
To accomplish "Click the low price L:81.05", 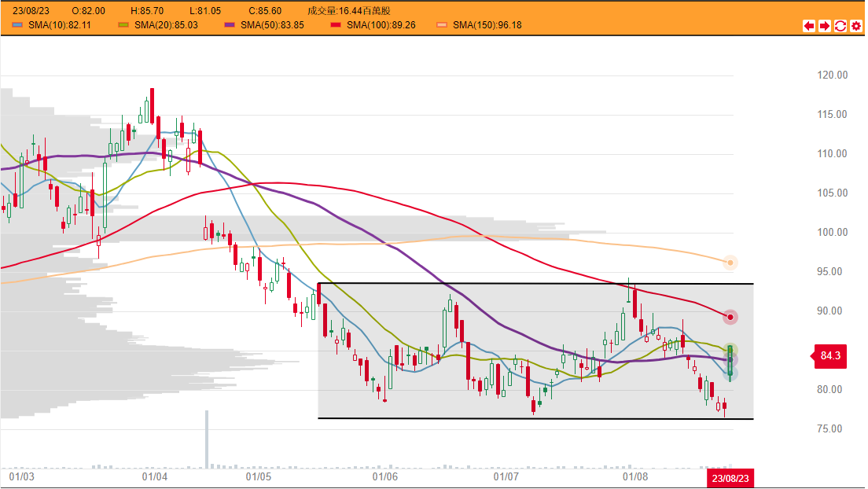I will pos(205,10).
